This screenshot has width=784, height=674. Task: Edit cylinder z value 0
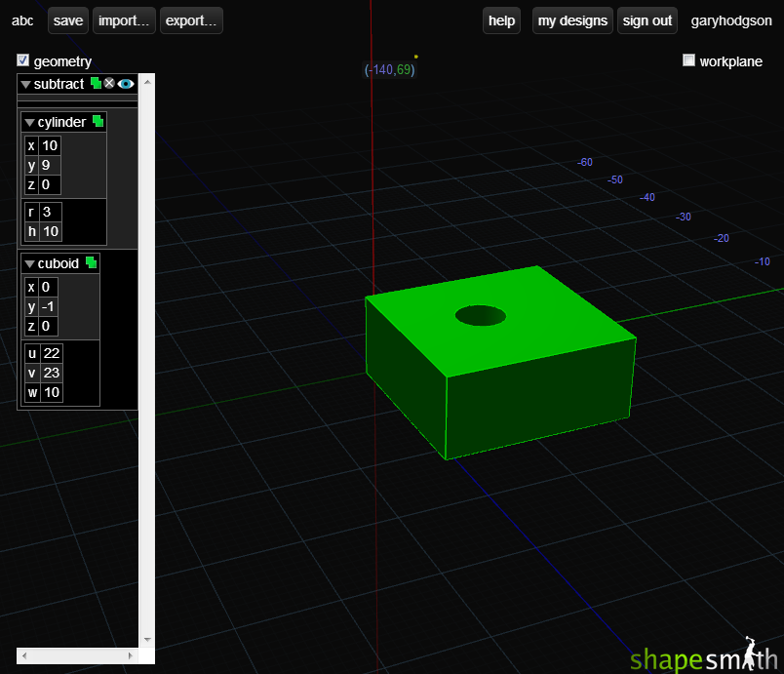[x=50, y=184]
